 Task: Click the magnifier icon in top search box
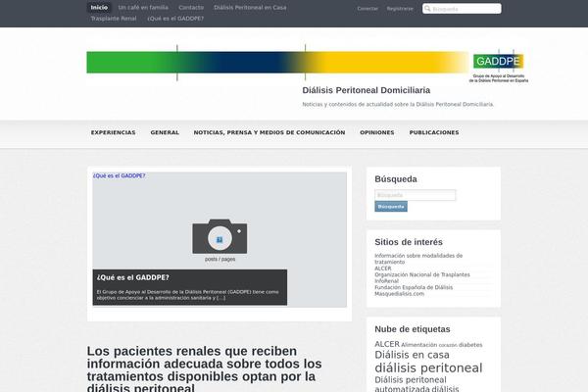pyautogui.click(x=427, y=8)
